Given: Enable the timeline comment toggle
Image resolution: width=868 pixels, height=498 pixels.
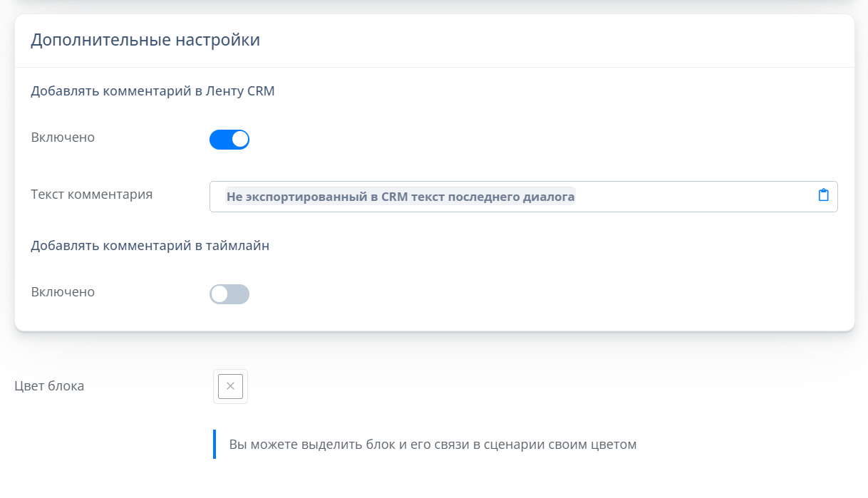Looking at the screenshot, I should point(229,294).
